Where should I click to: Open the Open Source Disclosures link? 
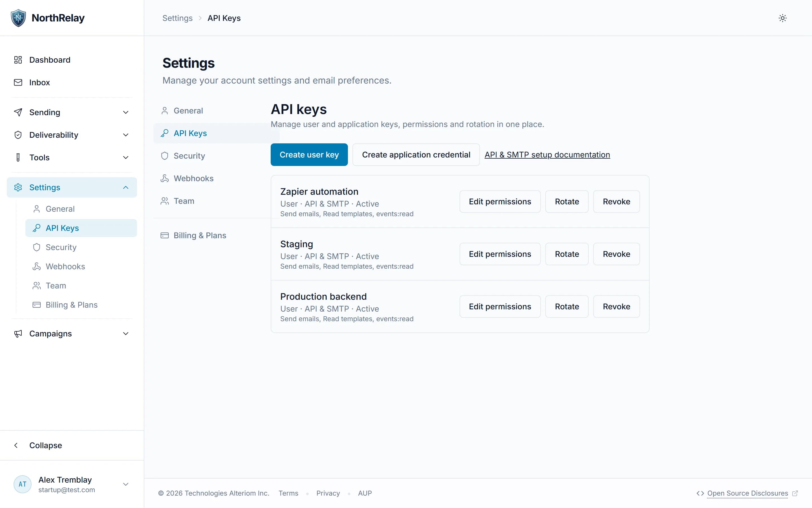[x=748, y=493]
